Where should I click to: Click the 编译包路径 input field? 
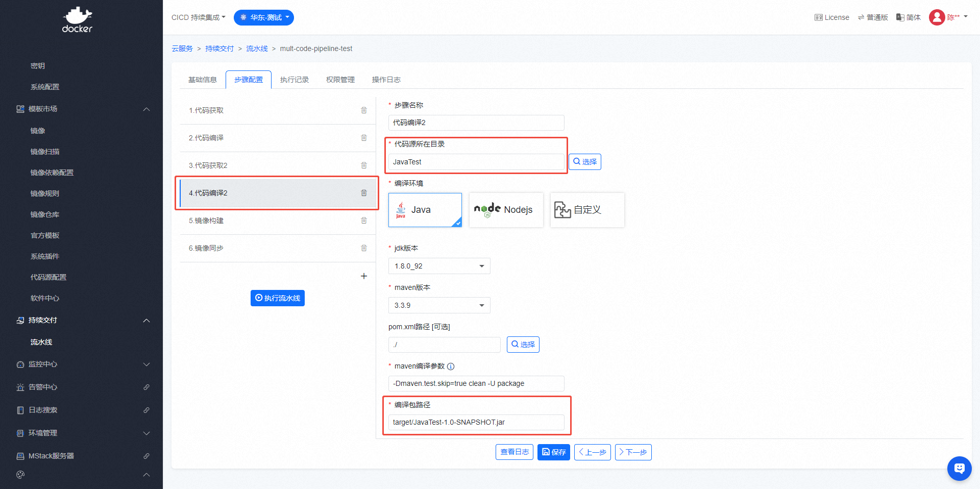click(476, 422)
